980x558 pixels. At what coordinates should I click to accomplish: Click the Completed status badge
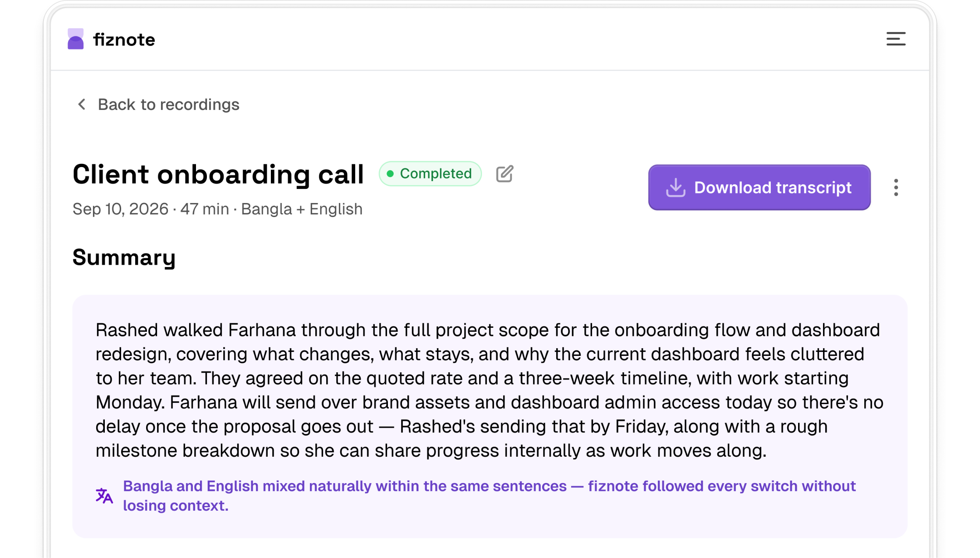430,173
